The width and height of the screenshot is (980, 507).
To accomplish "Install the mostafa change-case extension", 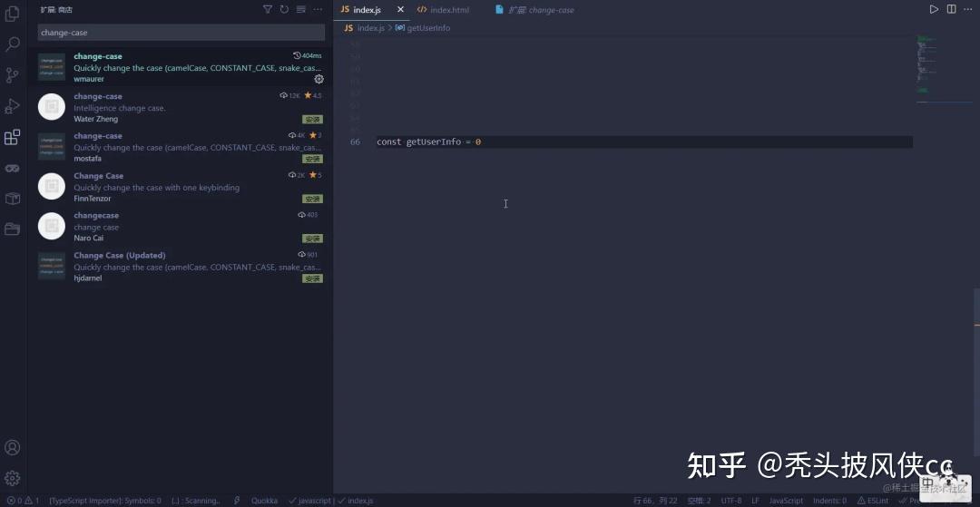I will [312, 160].
